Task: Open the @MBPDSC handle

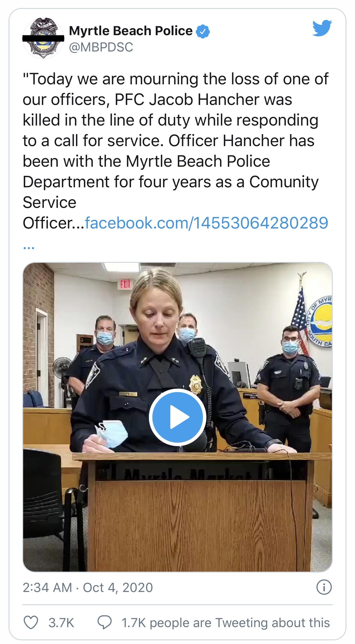Action: (101, 47)
